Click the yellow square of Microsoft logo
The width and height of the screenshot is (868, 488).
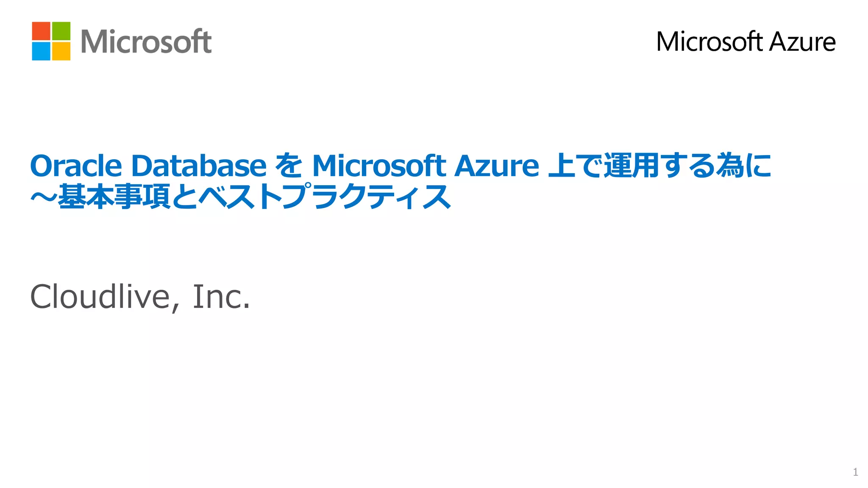click(x=61, y=51)
